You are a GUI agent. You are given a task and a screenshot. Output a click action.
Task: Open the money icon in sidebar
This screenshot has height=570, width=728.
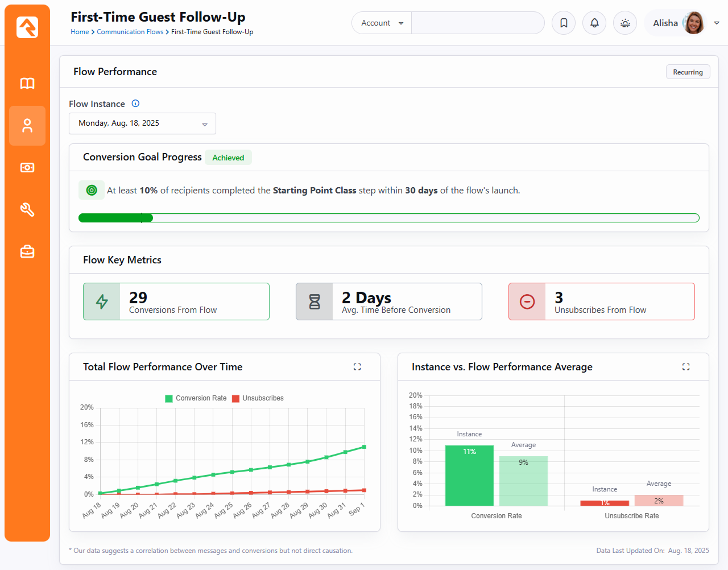coord(27,168)
